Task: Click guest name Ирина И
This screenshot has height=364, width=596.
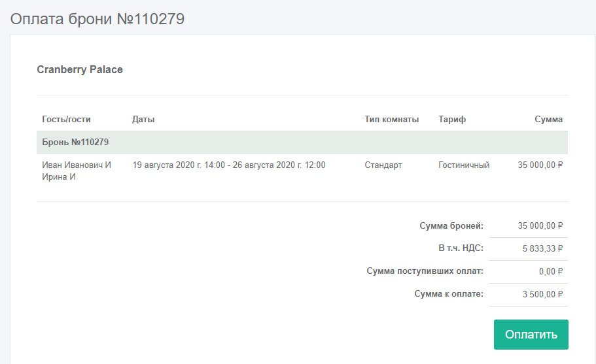Action: tap(60, 177)
